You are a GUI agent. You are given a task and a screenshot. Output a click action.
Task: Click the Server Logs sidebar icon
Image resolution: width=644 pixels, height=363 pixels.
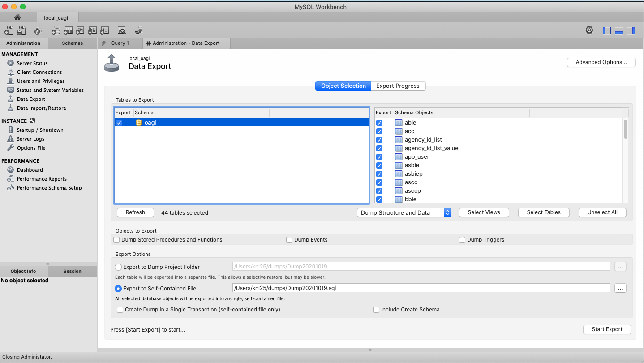pyautogui.click(x=10, y=139)
